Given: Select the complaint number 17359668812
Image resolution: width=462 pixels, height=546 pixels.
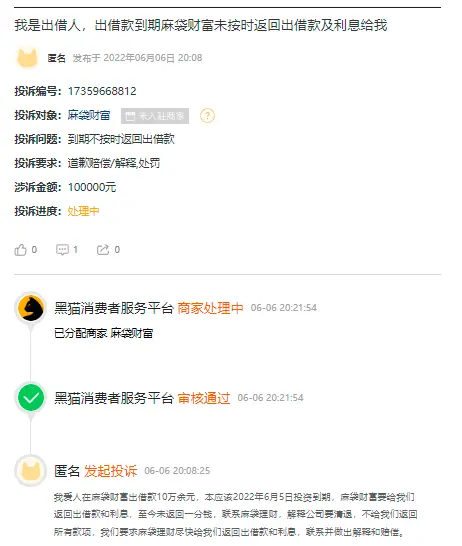Looking at the screenshot, I should click(x=102, y=91).
